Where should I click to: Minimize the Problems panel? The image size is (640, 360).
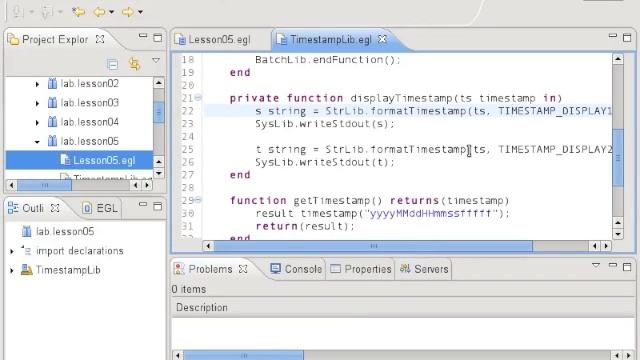[x=613, y=265]
